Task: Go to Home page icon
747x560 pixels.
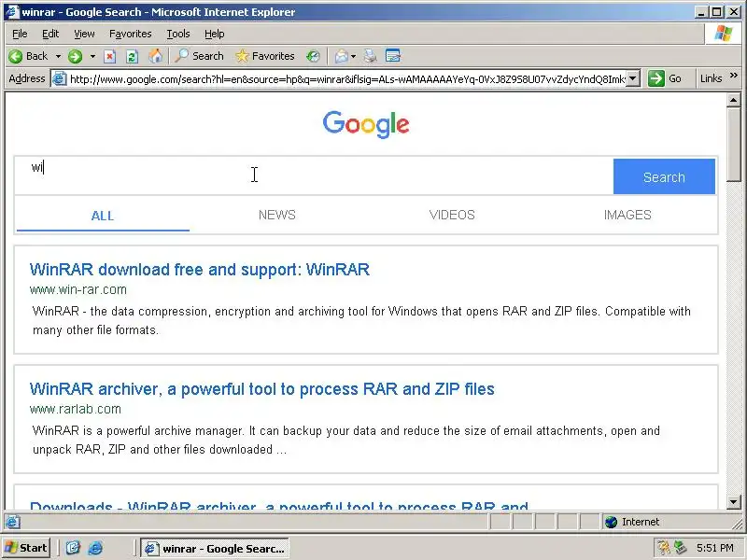Action: tap(155, 56)
